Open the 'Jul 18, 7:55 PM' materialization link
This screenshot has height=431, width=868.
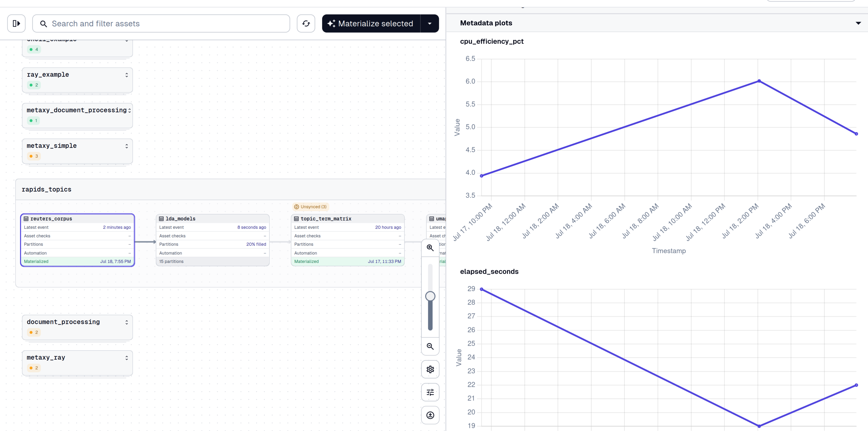pos(115,261)
